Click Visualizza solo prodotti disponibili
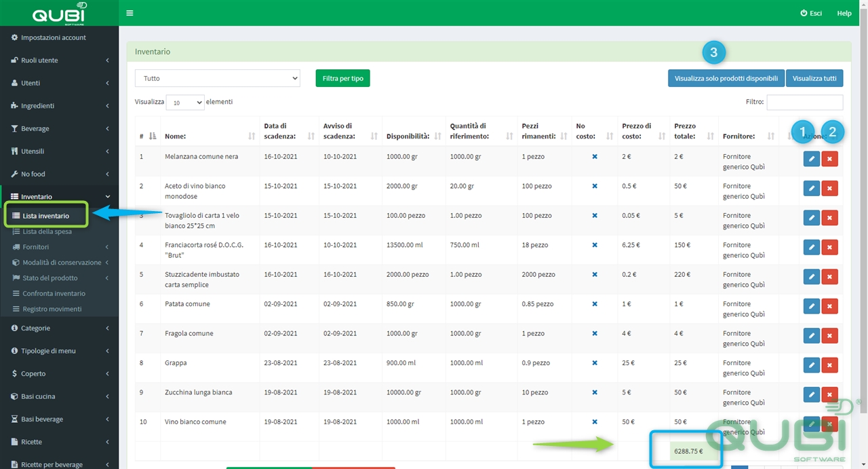868x469 pixels. click(726, 78)
